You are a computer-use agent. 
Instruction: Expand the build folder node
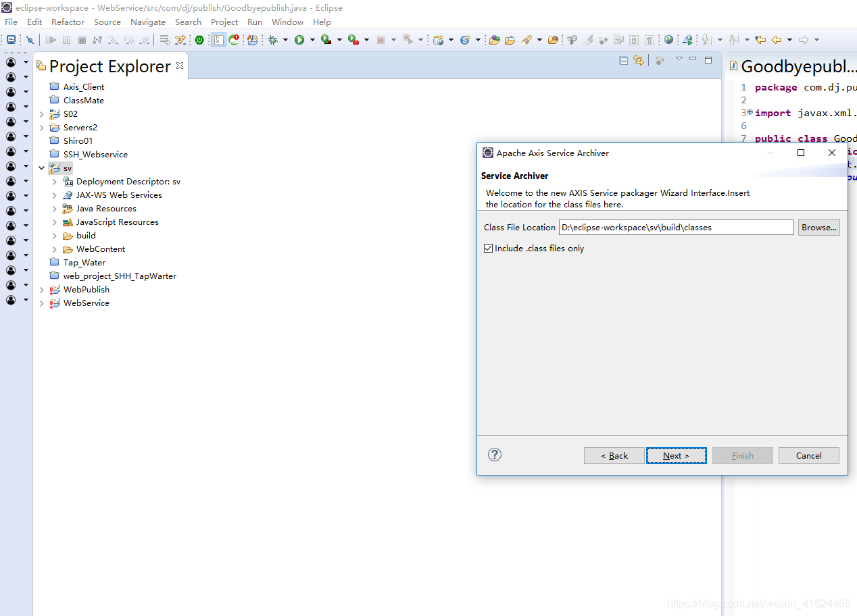click(55, 235)
